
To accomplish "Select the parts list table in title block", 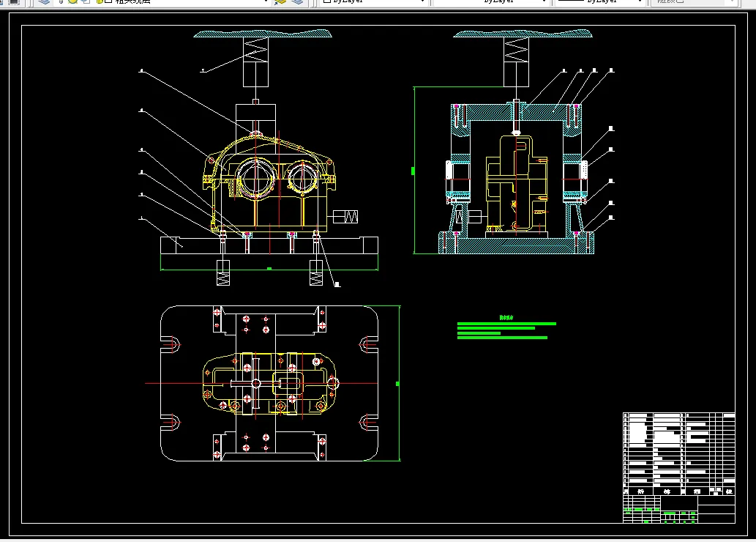I will [x=679, y=453].
